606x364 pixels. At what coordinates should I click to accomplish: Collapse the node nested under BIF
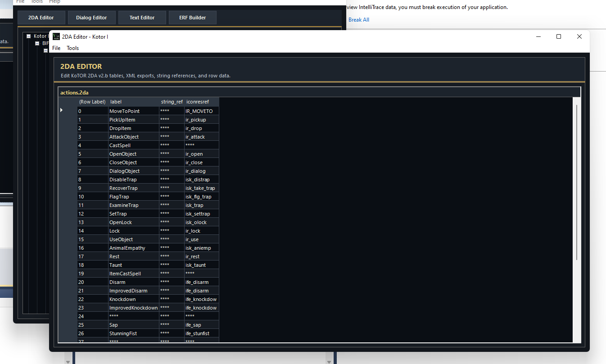coord(45,51)
